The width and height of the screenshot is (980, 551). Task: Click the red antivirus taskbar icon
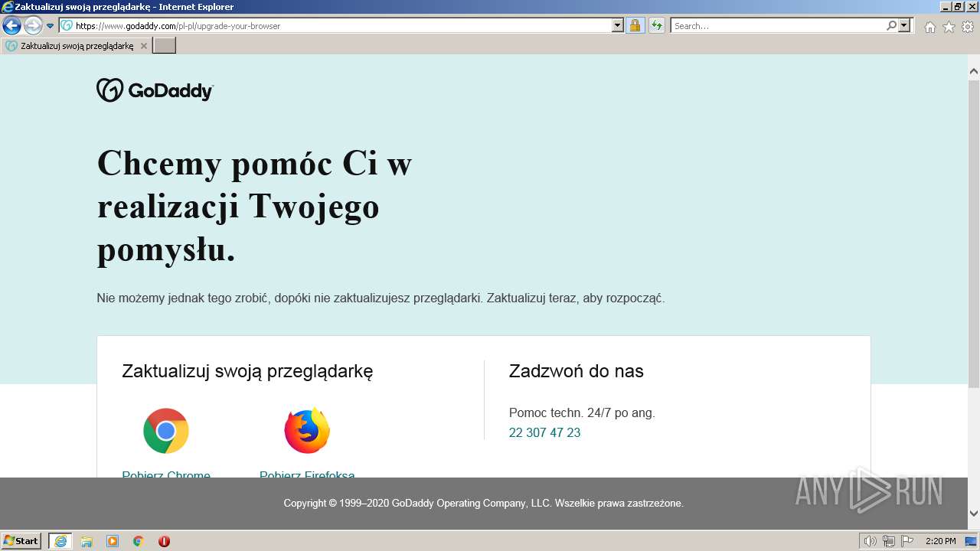click(x=164, y=541)
